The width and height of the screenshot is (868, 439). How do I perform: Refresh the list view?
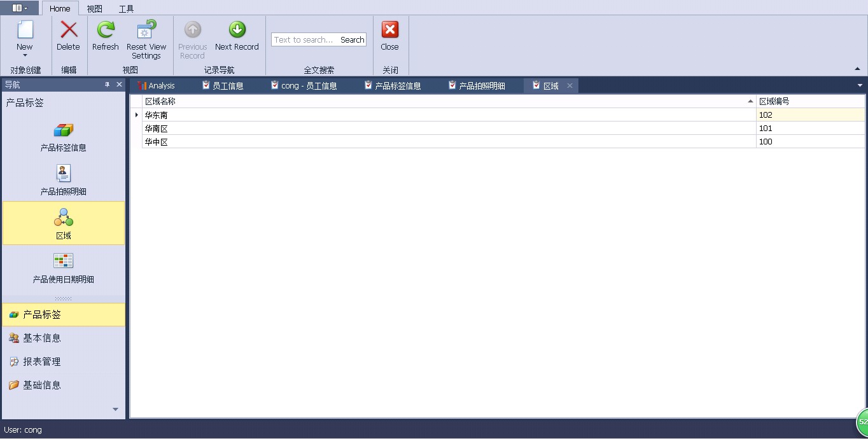pyautogui.click(x=106, y=36)
